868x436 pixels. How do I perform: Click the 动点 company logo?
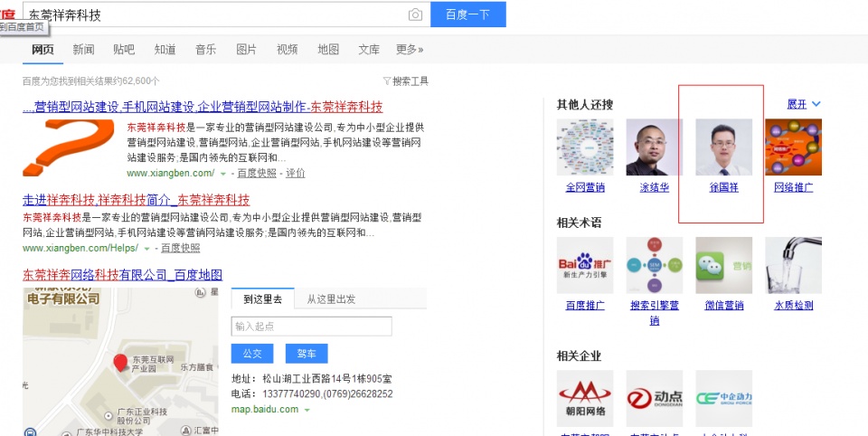click(655, 398)
